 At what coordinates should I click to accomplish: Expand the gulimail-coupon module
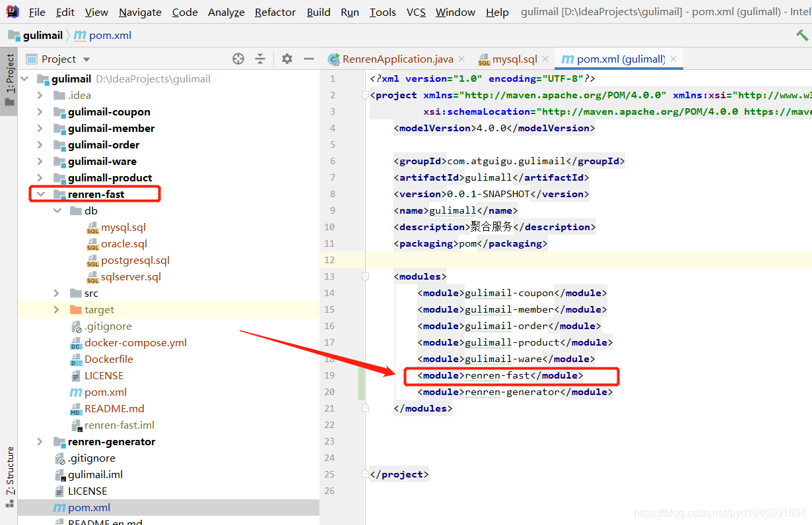click(x=40, y=112)
